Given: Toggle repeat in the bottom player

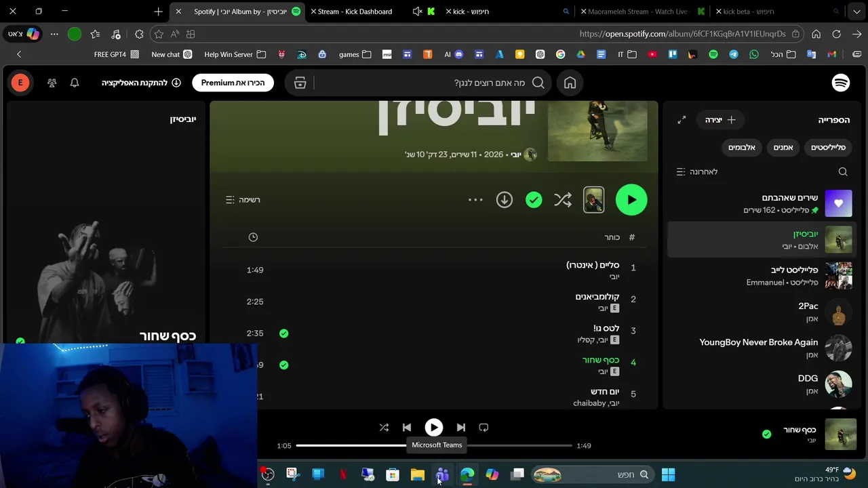Looking at the screenshot, I should [484, 428].
